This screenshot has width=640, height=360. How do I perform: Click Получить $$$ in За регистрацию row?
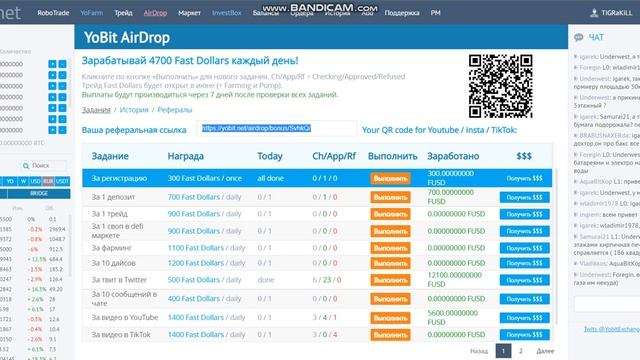coord(524,179)
